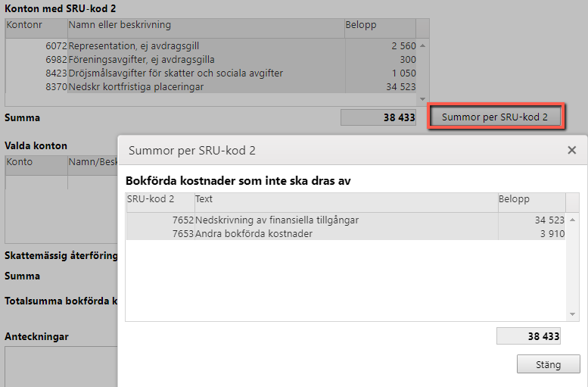Select dialog row 7653 Andra bokförda kostnader

346,233
